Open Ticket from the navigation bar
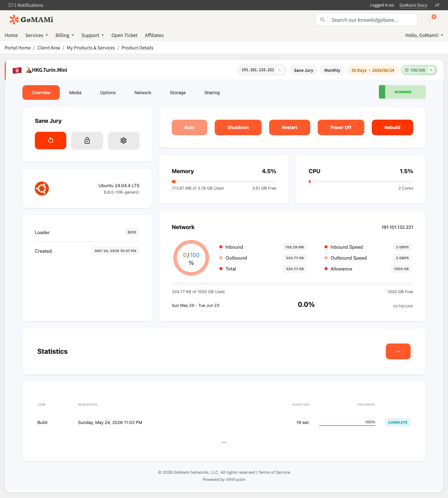 124,35
